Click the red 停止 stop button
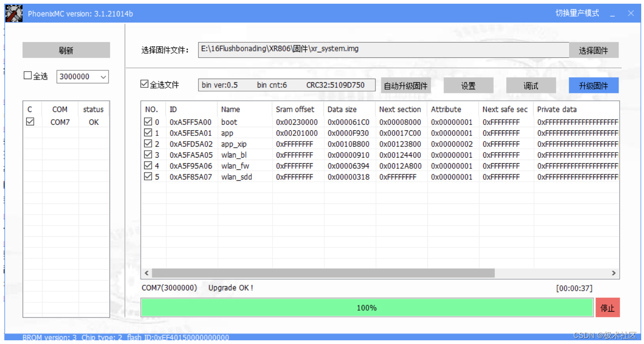644x344 pixels. click(608, 308)
